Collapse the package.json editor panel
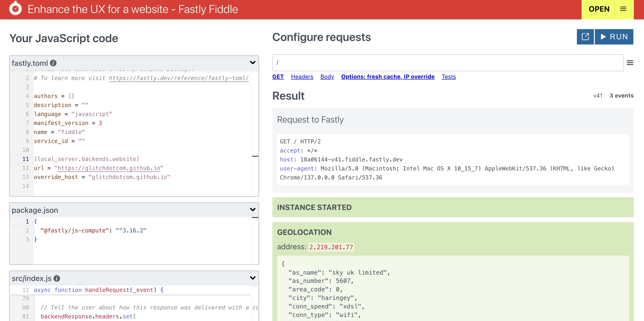Image resolution: width=644 pixels, height=321 pixels. (x=252, y=210)
